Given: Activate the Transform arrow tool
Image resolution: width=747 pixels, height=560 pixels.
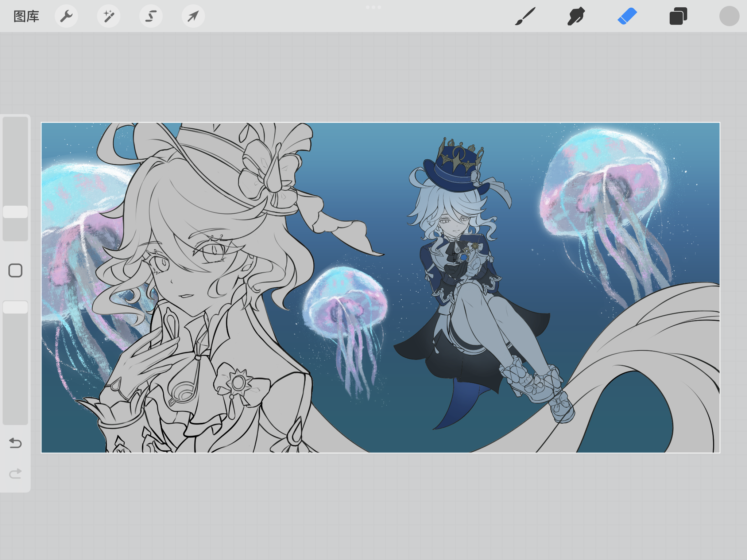Looking at the screenshot, I should [193, 16].
